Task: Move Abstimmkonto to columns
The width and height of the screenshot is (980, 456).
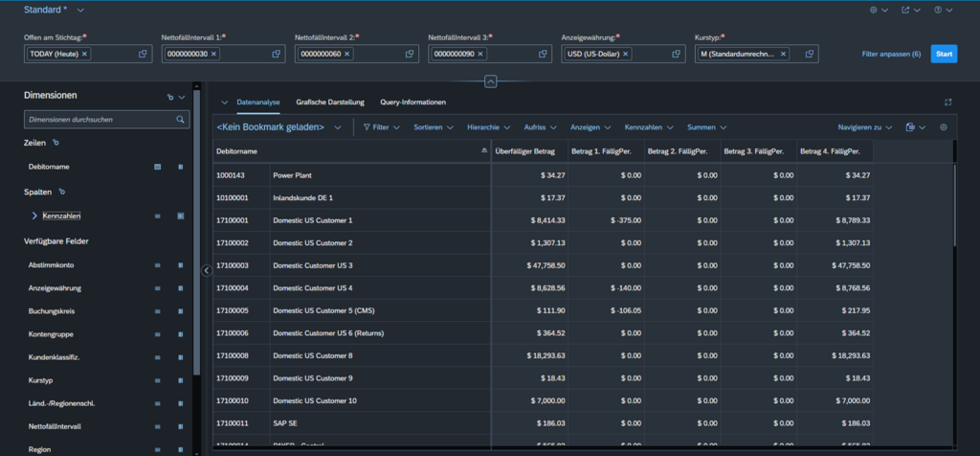Action: (181, 265)
